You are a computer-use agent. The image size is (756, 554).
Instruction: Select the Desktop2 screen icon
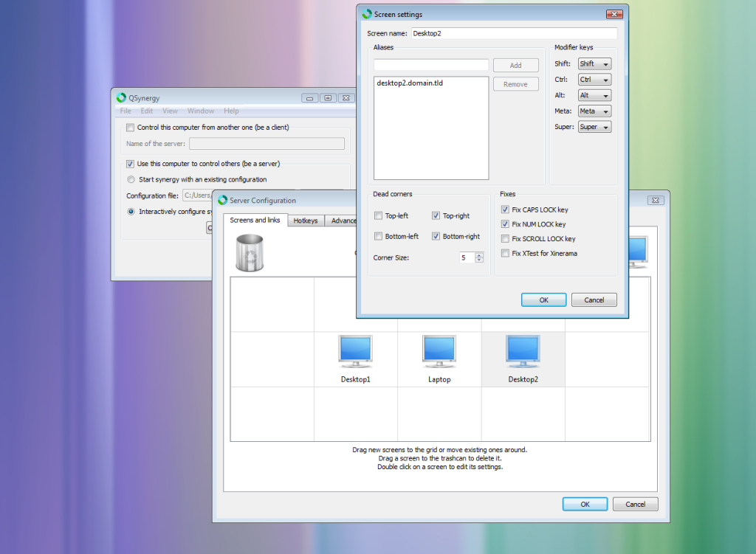click(x=523, y=352)
